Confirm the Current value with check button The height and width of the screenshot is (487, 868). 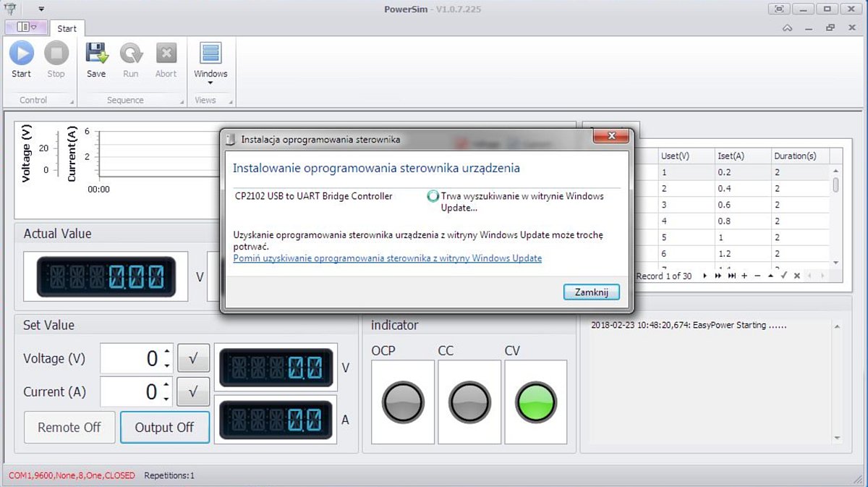click(x=193, y=391)
